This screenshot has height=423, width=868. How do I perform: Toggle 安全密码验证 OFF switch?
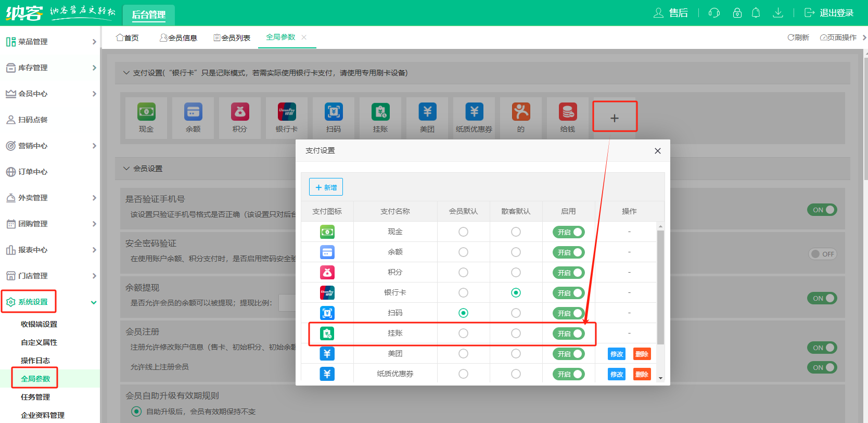(x=822, y=254)
